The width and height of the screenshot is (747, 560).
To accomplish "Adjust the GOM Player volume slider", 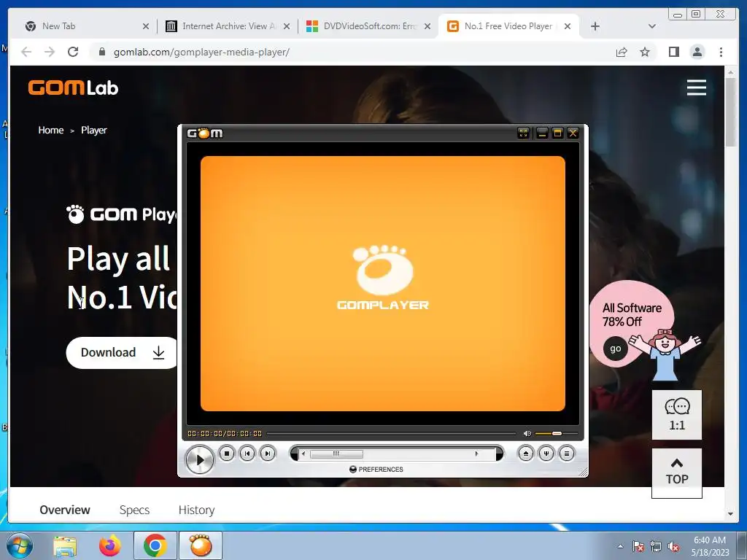I will (557, 433).
